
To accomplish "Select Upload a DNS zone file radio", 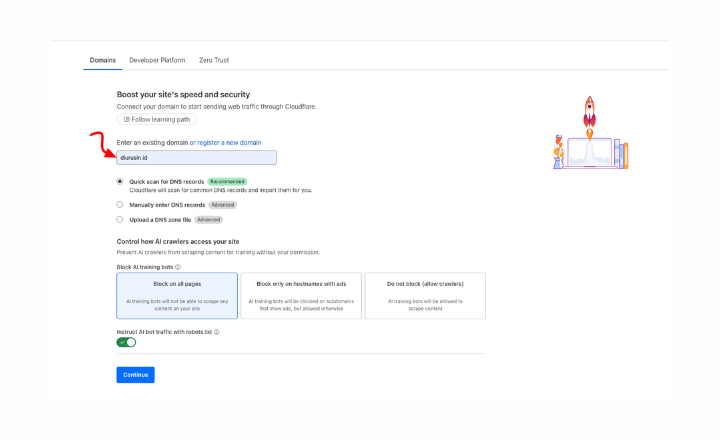I will (x=120, y=220).
